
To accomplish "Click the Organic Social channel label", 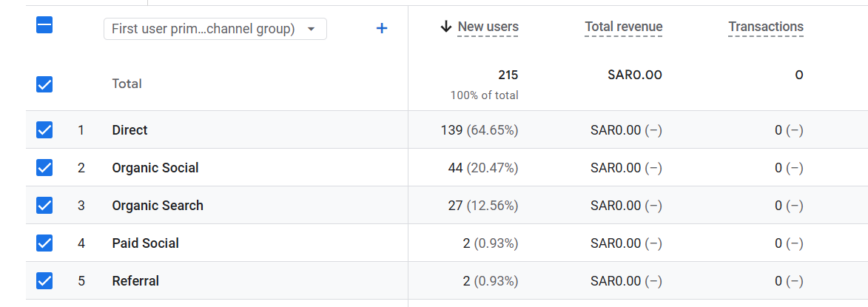I will 155,168.
